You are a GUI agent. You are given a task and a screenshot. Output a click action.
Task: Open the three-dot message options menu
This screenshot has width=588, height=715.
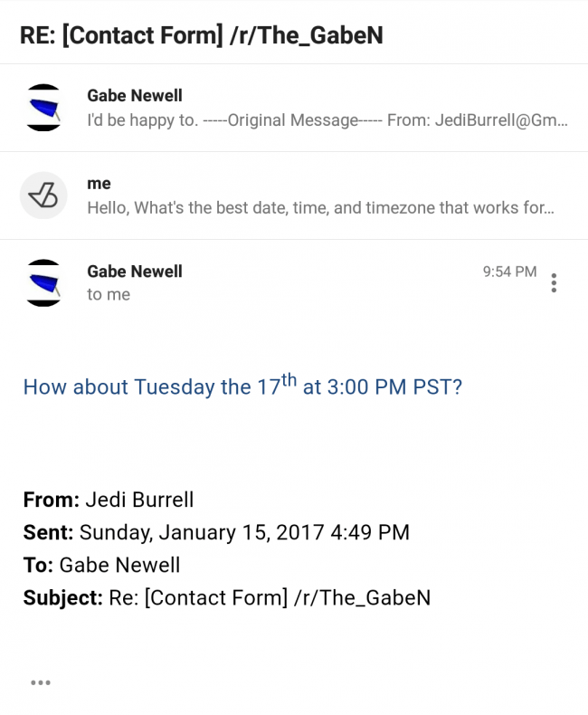[x=554, y=282]
